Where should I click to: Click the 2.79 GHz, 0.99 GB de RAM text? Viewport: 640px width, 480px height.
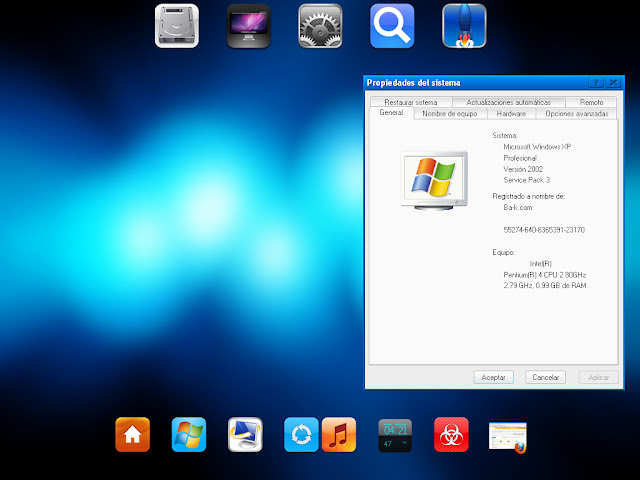tap(545, 285)
